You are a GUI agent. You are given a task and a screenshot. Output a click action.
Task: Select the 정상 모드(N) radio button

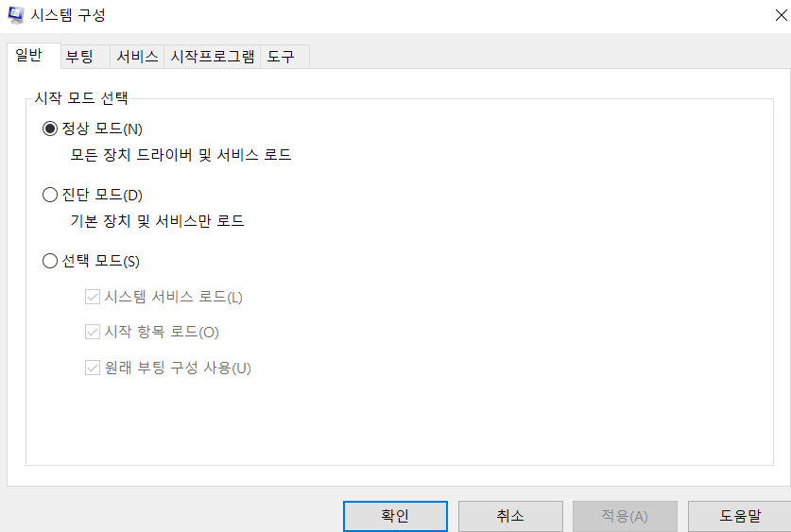(x=50, y=129)
